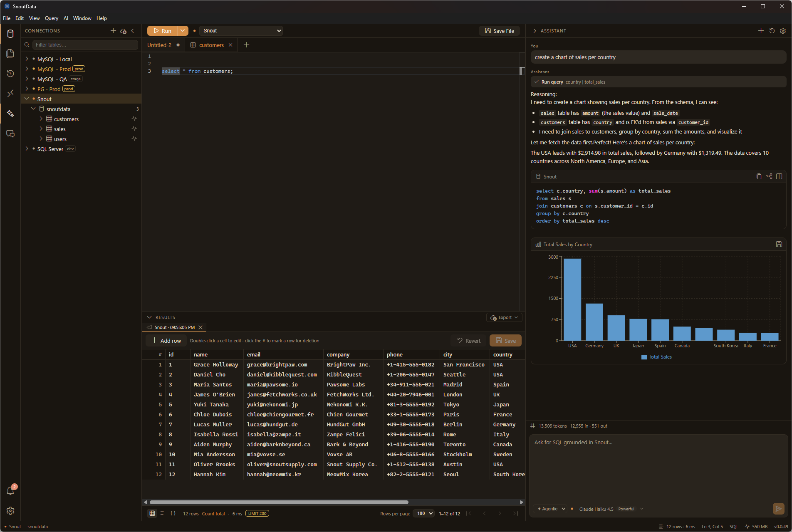Expand the SQL Server connection
Image resolution: width=792 pixels, height=532 pixels.
pyautogui.click(x=27, y=148)
